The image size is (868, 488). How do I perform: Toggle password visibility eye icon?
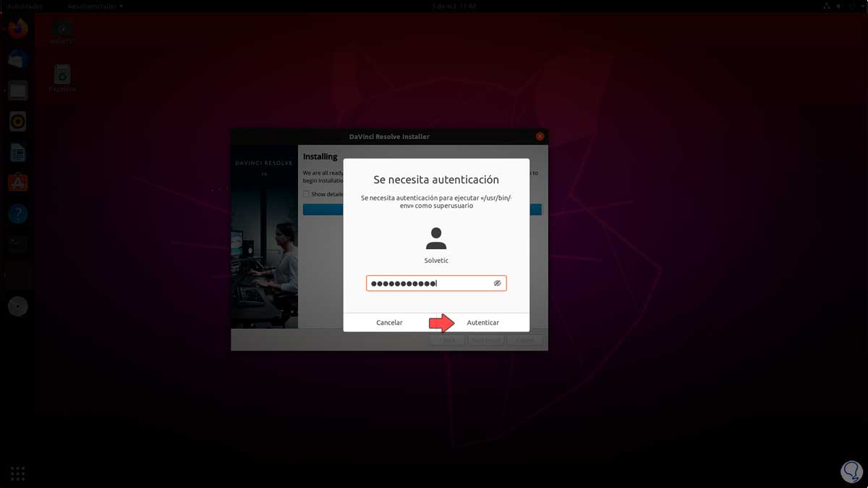497,283
